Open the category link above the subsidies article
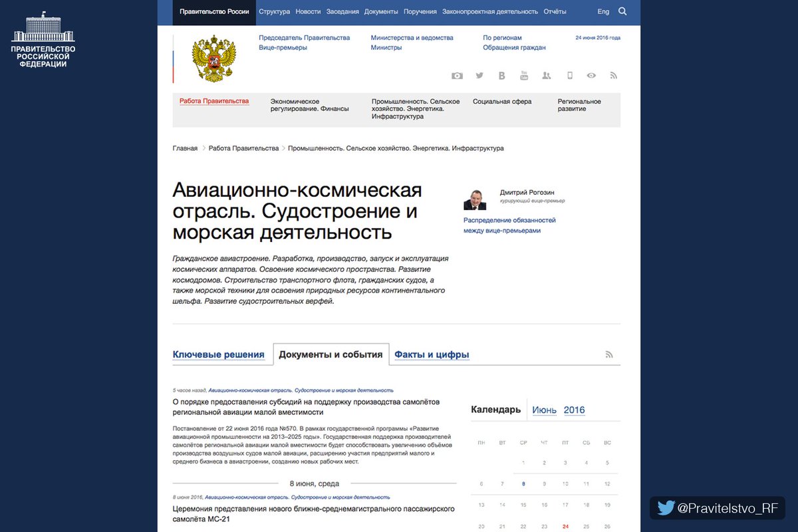Viewport: 798px width, 532px height. pyautogui.click(x=301, y=390)
